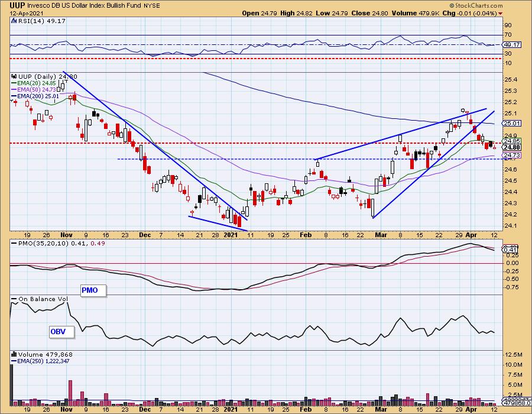Click the 479868.0 volume tag on right
This screenshot has height=414, width=532.
tap(516, 403)
